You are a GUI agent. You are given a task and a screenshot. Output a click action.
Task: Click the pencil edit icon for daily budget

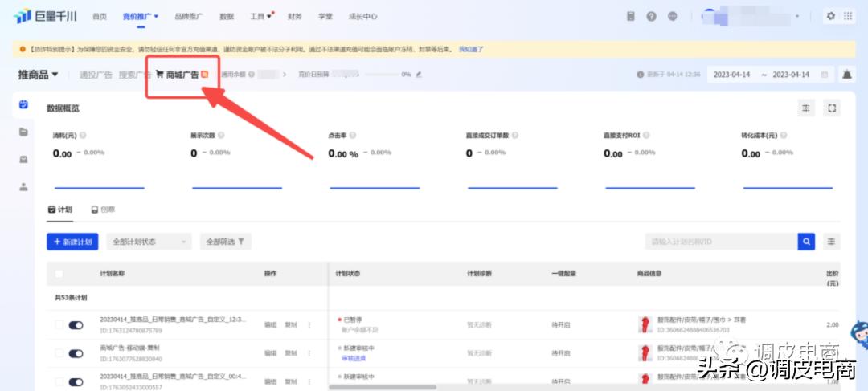(419, 74)
